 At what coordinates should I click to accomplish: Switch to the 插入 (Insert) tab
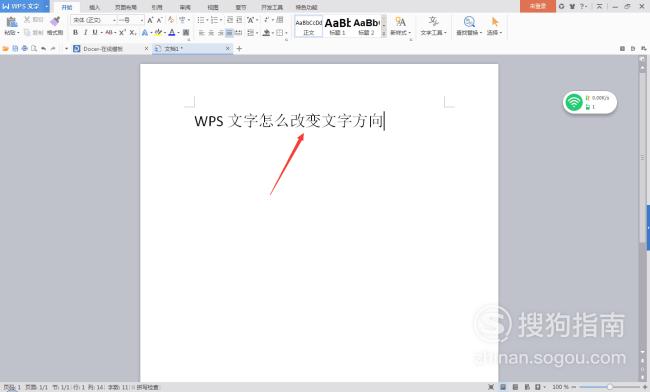coord(95,7)
